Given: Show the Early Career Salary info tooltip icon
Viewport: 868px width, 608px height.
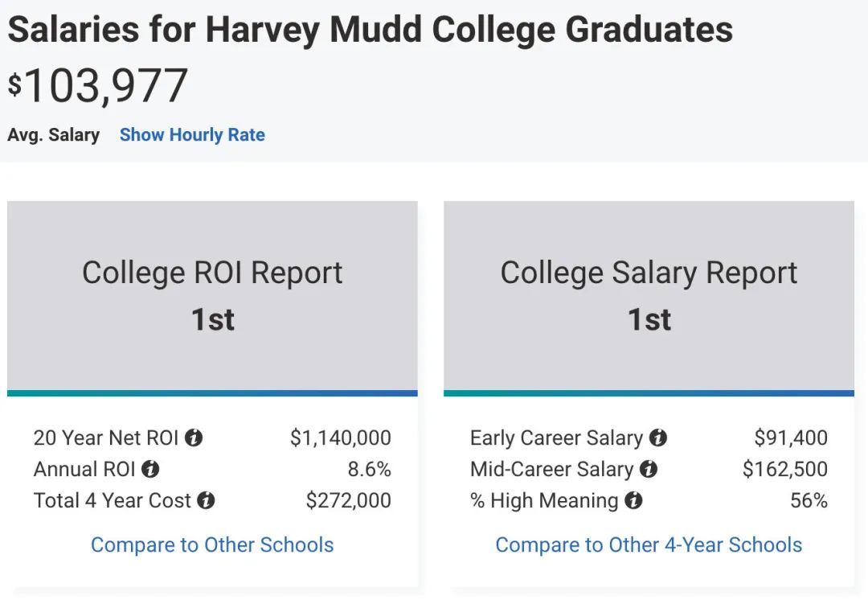Looking at the screenshot, I should [657, 438].
